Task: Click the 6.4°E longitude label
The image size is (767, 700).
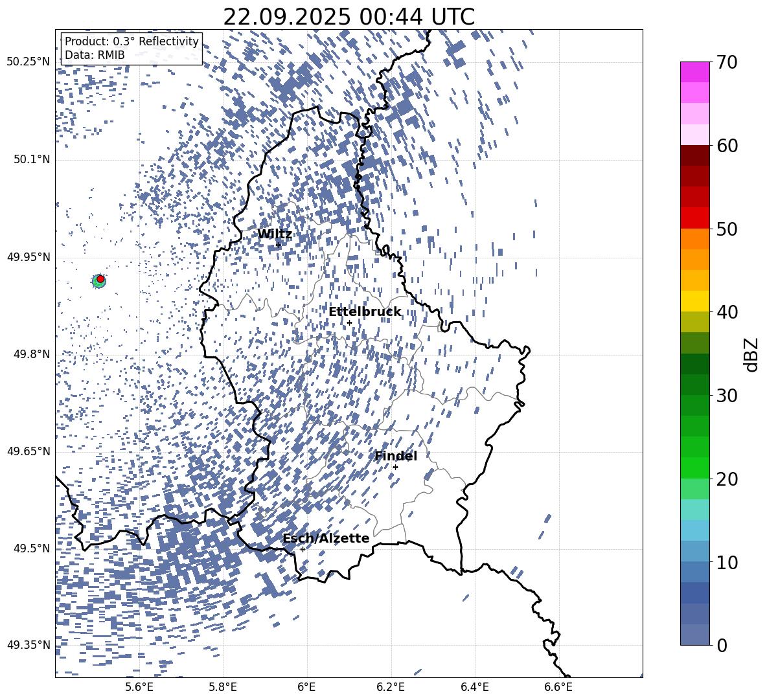Action: coord(475,687)
